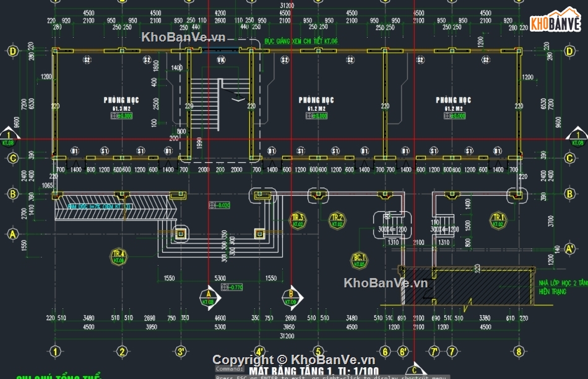The image size is (588, 379).
Task: Click the -0.770 elevation marker
Action: click(x=232, y=287)
